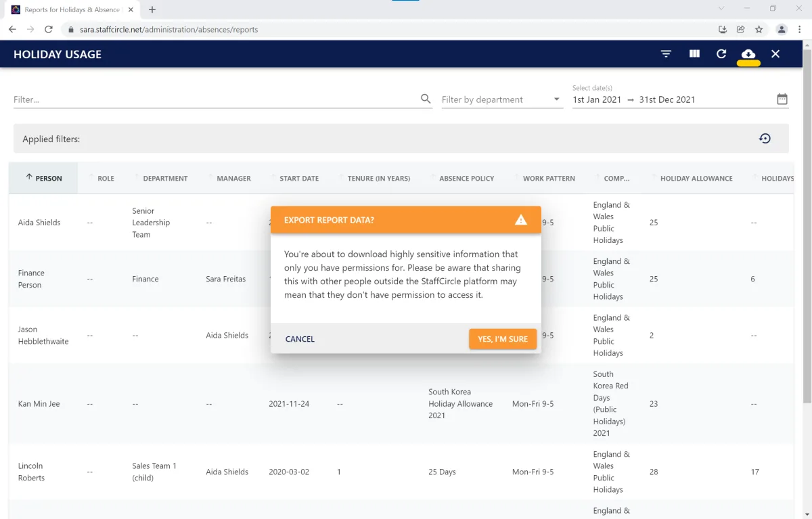Click the search magnifier icon
Viewport: 812px width, 519px height.
coord(426,99)
